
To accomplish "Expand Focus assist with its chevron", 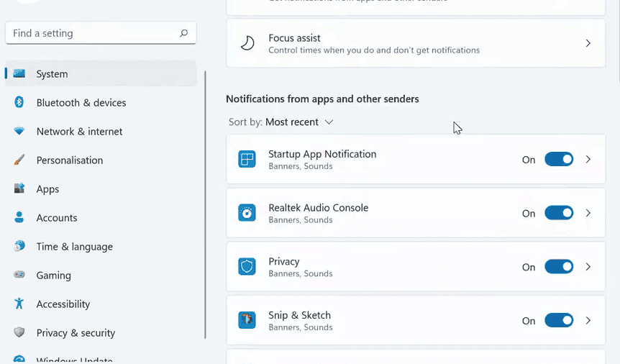I will point(588,43).
